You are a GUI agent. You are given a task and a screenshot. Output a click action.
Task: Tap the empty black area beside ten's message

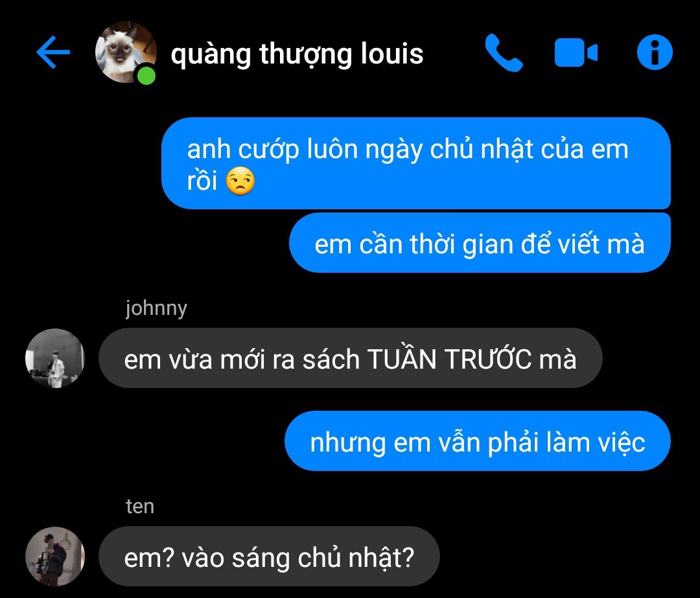(x=567, y=557)
